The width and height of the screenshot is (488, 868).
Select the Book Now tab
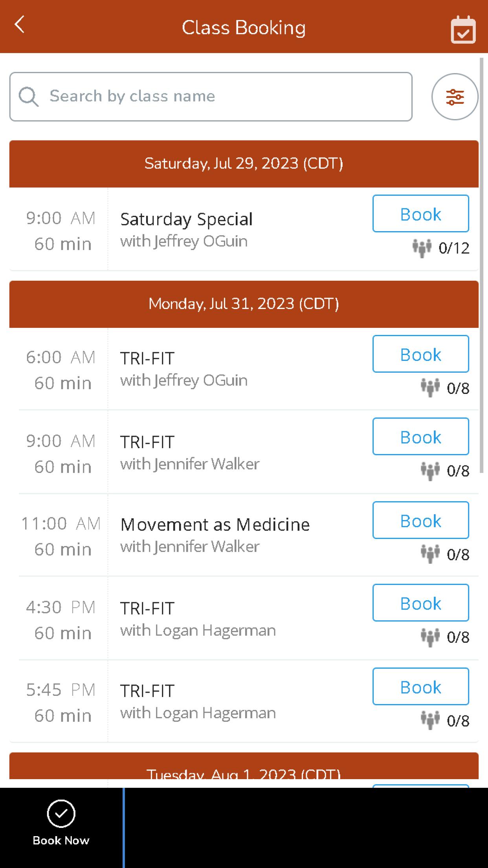[x=61, y=828]
